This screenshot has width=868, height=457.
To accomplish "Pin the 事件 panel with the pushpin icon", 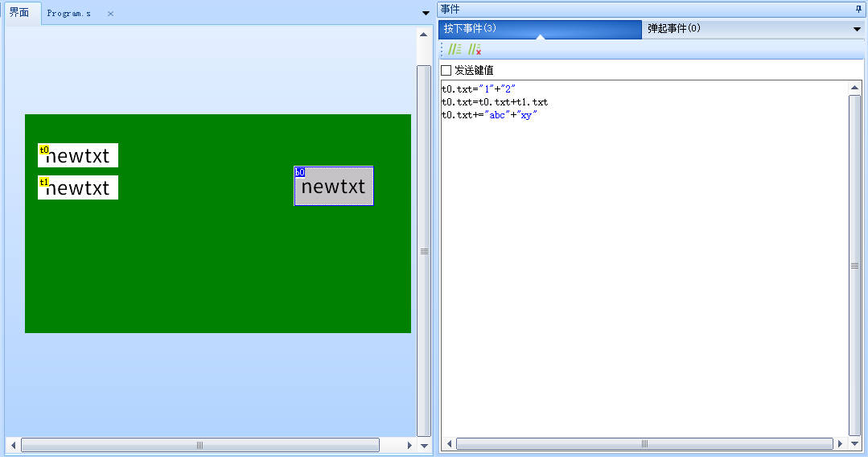I will tap(858, 9).
